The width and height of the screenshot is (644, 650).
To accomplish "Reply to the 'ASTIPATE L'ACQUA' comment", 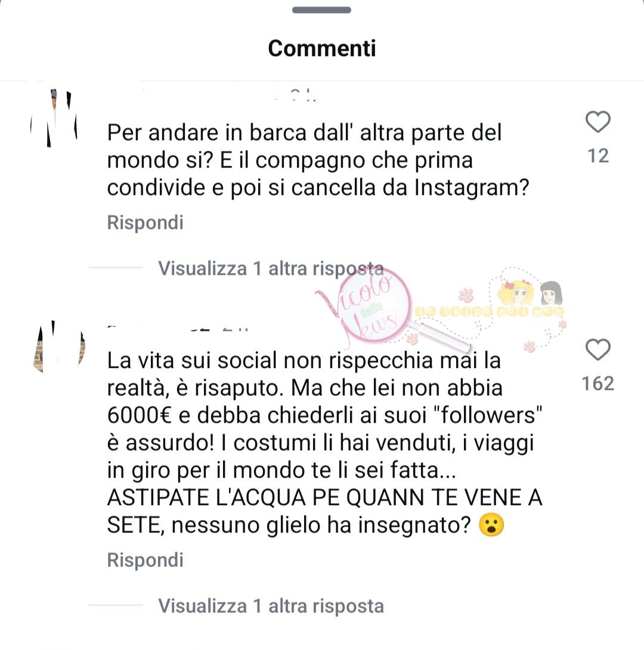I will pyautogui.click(x=145, y=560).
